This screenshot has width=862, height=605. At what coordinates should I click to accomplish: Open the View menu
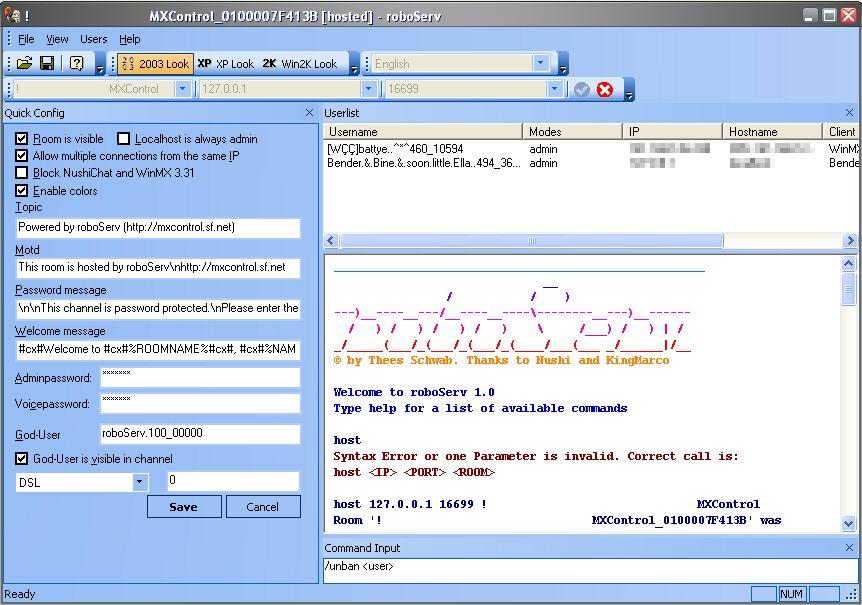pyautogui.click(x=57, y=39)
